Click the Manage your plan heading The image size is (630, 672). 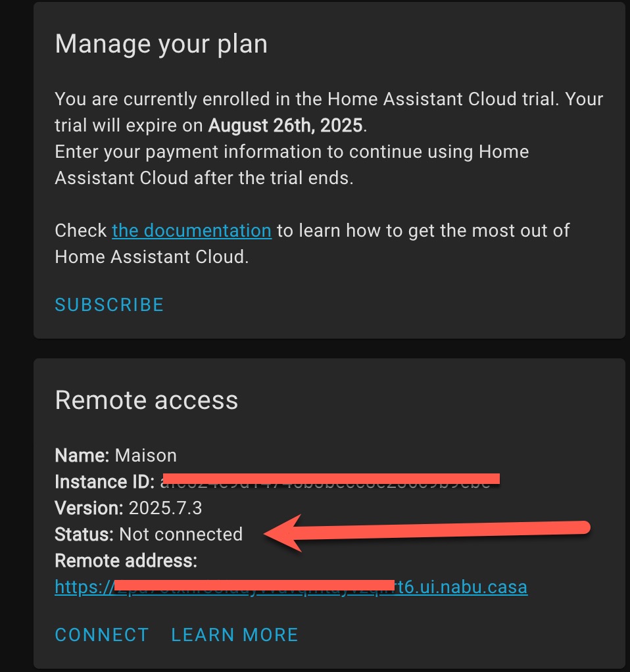[x=161, y=44]
